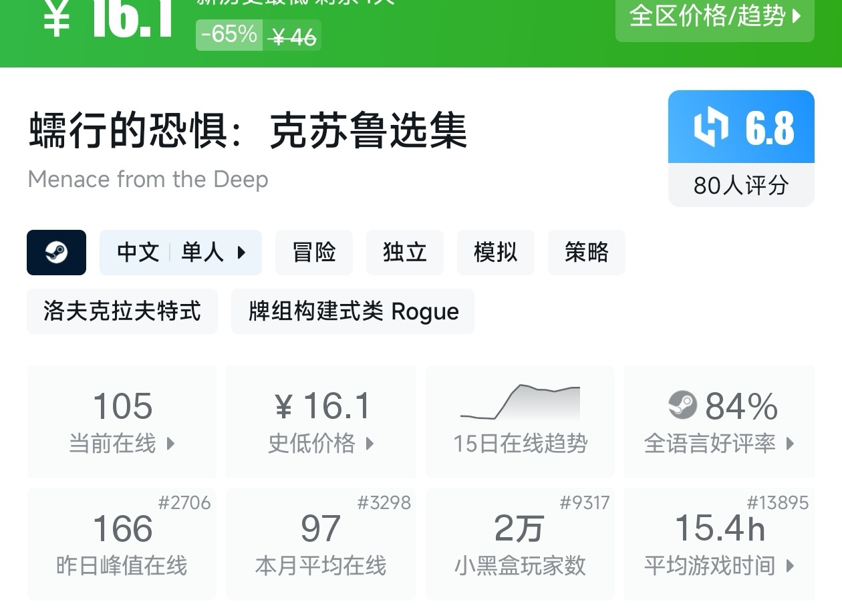Open the 小黑盒玩家数 2万 card

pyautogui.click(x=520, y=544)
